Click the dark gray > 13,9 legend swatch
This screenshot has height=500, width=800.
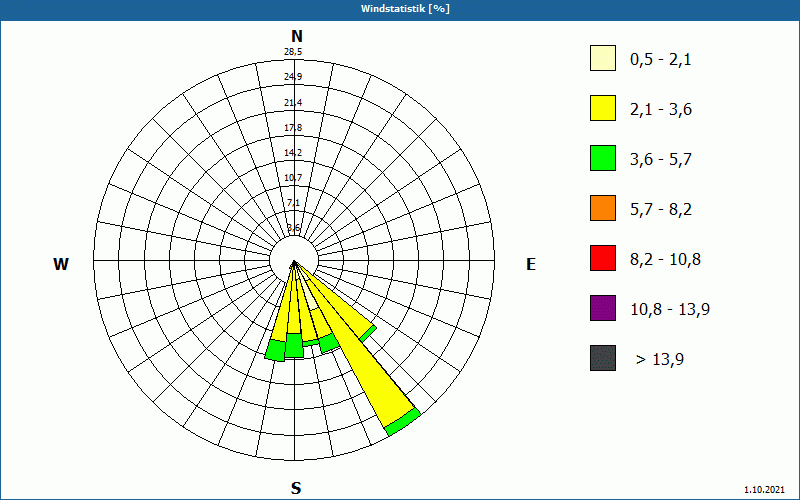603,358
